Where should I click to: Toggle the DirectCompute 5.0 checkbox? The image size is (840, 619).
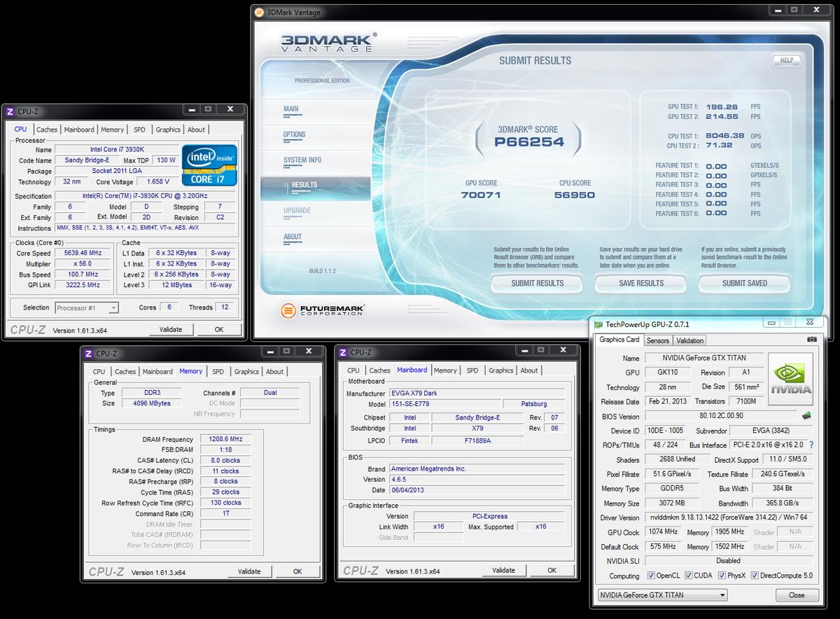[x=755, y=576]
